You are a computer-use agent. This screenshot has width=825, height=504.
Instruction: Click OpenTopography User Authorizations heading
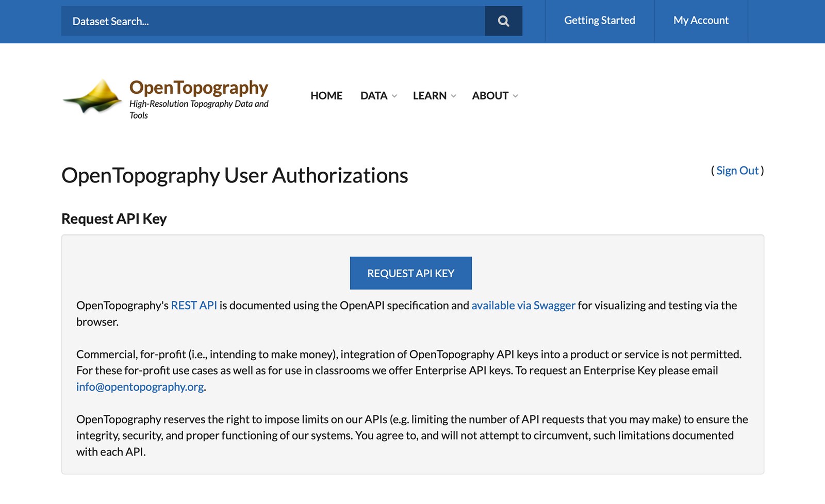(235, 176)
